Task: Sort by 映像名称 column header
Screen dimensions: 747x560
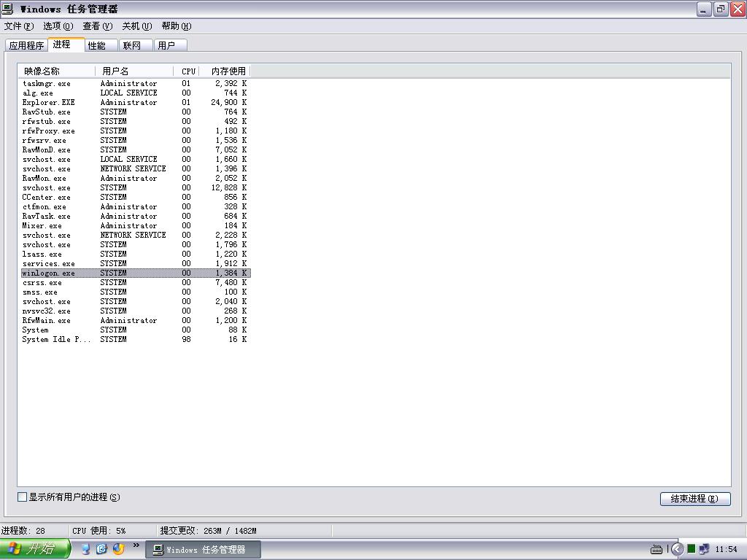Action: coord(57,71)
